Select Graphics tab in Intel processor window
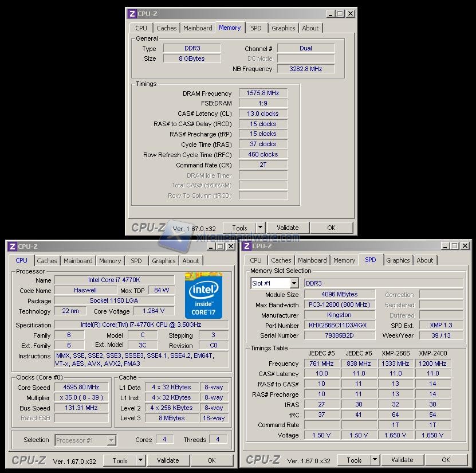Viewport: 476px width, 473px height. [163, 261]
